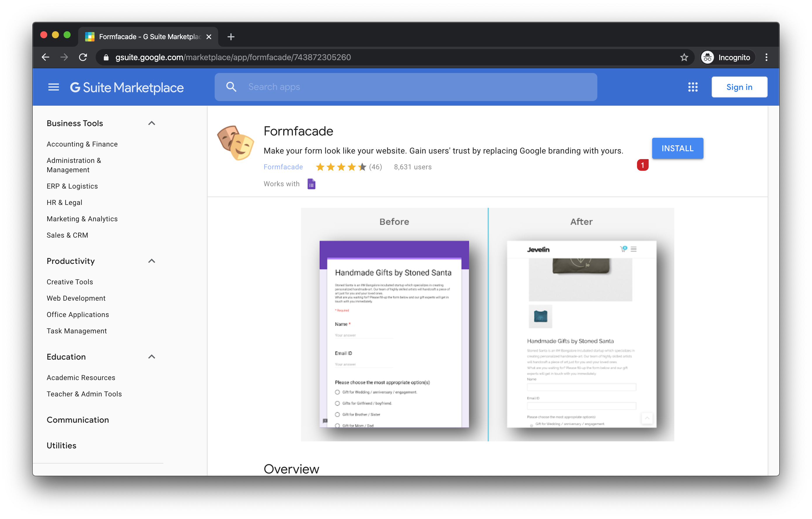Screen dimensions: 812x519
Task: Open Sales & CRM category
Action: (67, 235)
